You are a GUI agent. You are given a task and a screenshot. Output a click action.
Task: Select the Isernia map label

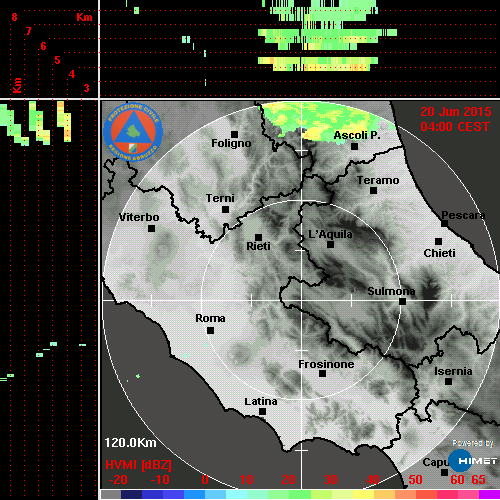pos(453,371)
